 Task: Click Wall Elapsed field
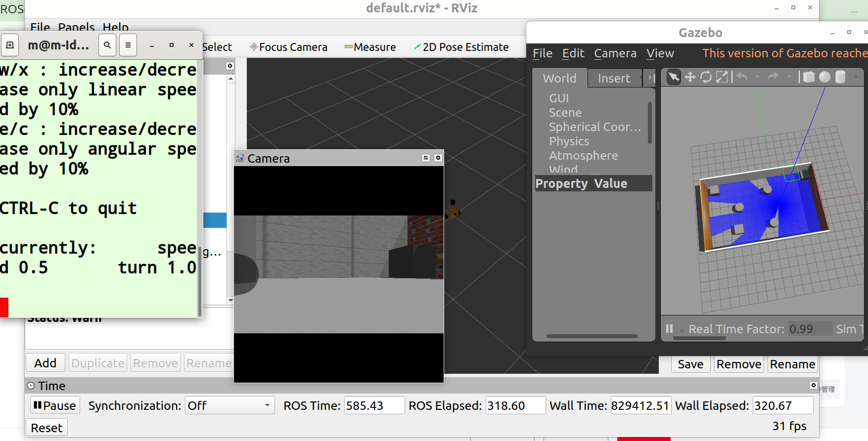[783, 405]
